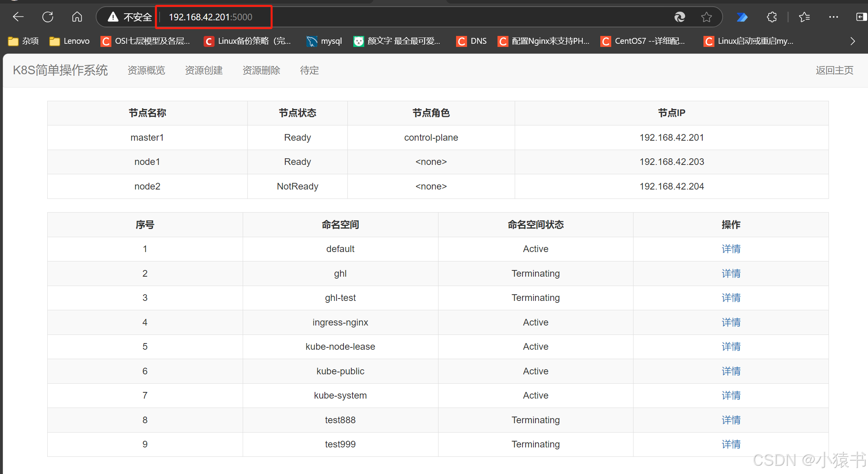This screenshot has height=474, width=868.
Task: Reload the page with refresh icon
Action: pyautogui.click(x=48, y=17)
